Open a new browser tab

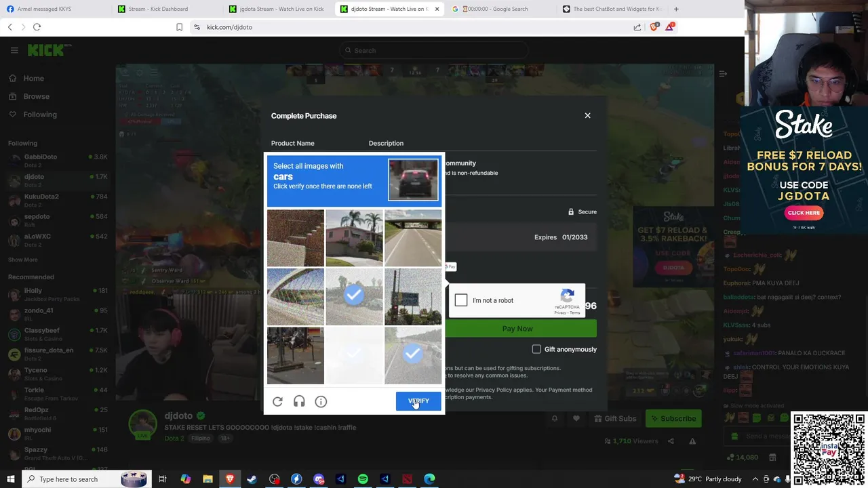click(x=676, y=9)
